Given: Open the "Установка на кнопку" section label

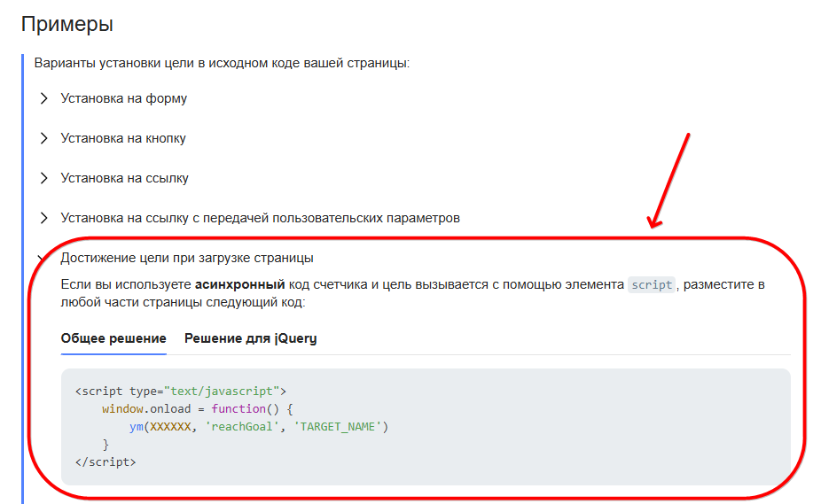Looking at the screenshot, I should click(x=123, y=138).
